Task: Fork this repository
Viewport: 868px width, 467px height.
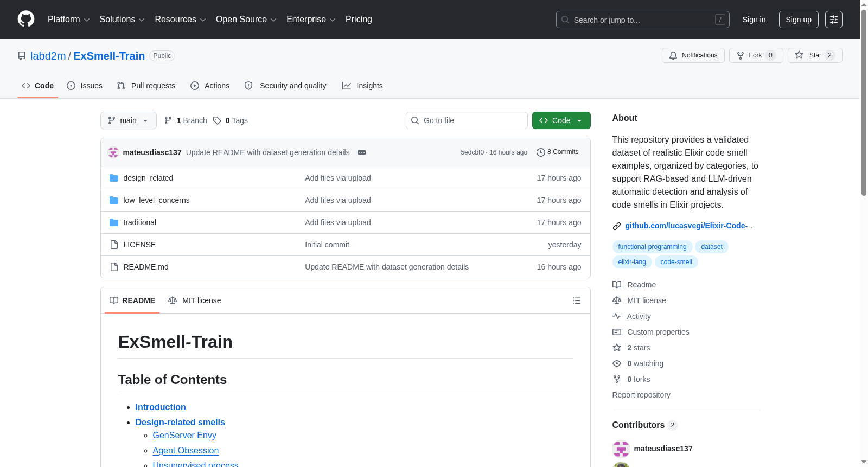Action: [x=756, y=55]
